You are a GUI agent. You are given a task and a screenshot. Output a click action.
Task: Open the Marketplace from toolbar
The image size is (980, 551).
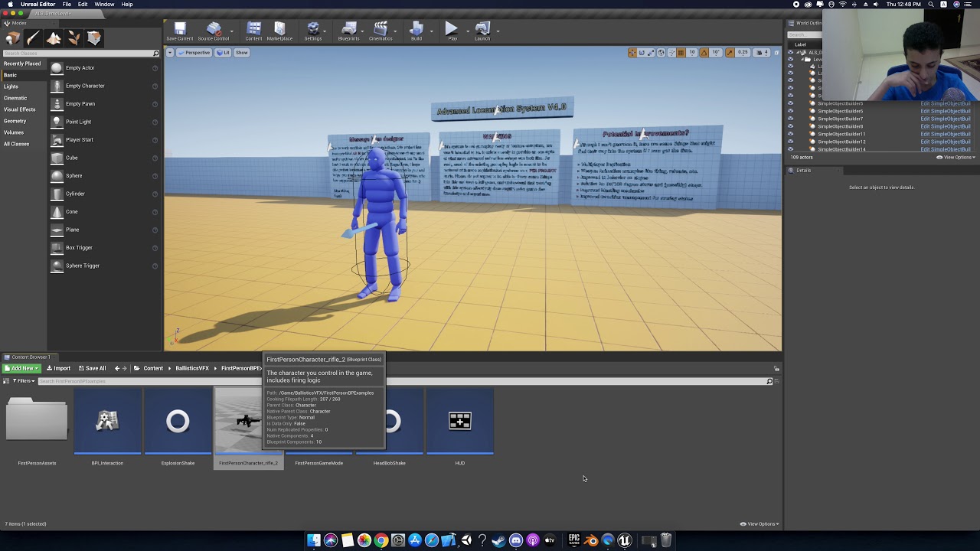[279, 31]
